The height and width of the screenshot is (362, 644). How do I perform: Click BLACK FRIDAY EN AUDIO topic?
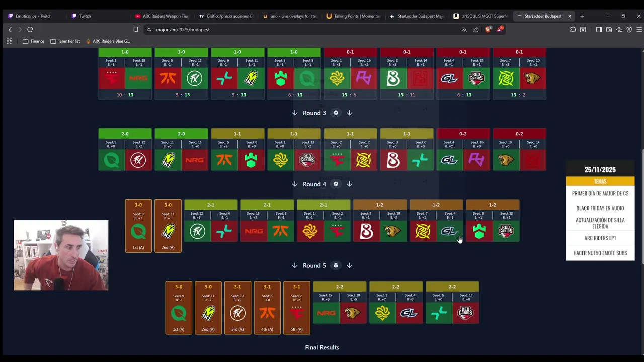coord(600,208)
